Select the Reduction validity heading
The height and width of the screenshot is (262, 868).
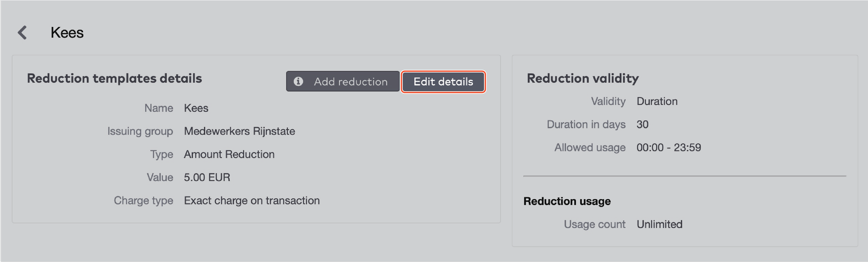coord(583,78)
